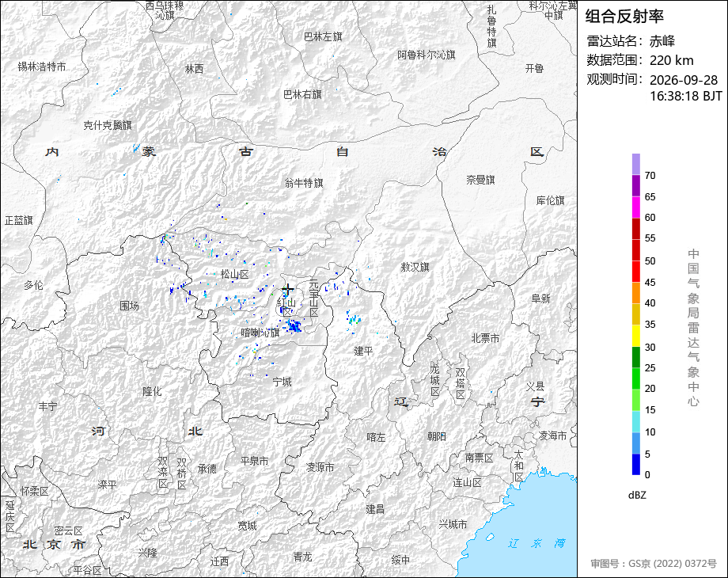Screen dimensions: 728x578
Task: Click the map label 巴林左旗
Action: point(323,36)
